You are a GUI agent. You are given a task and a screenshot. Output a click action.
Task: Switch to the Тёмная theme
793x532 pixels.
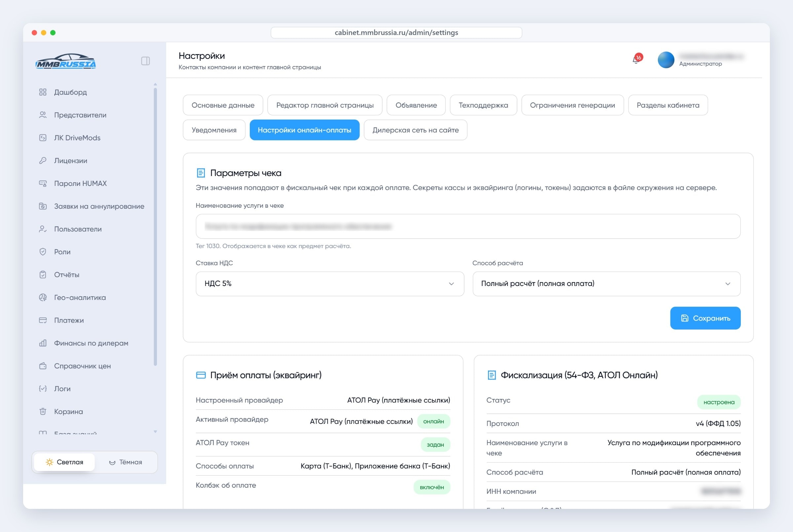click(x=126, y=462)
